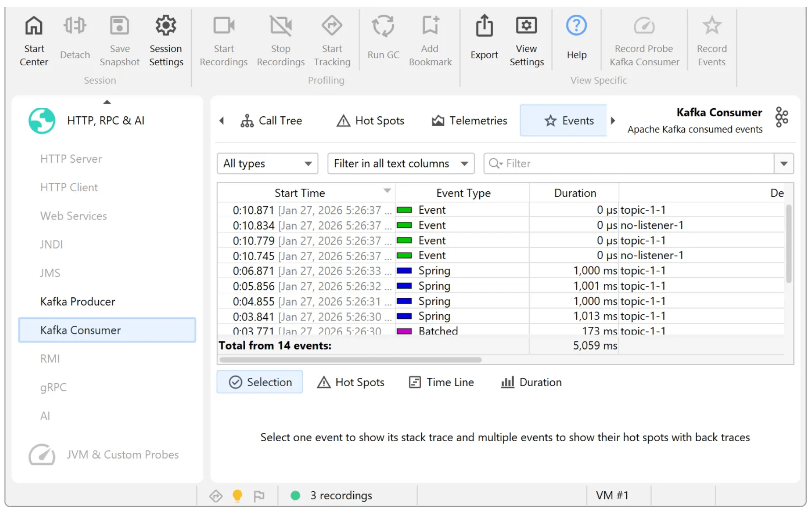The image size is (812, 515).
Task: Click the Export icon
Action: point(484,26)
